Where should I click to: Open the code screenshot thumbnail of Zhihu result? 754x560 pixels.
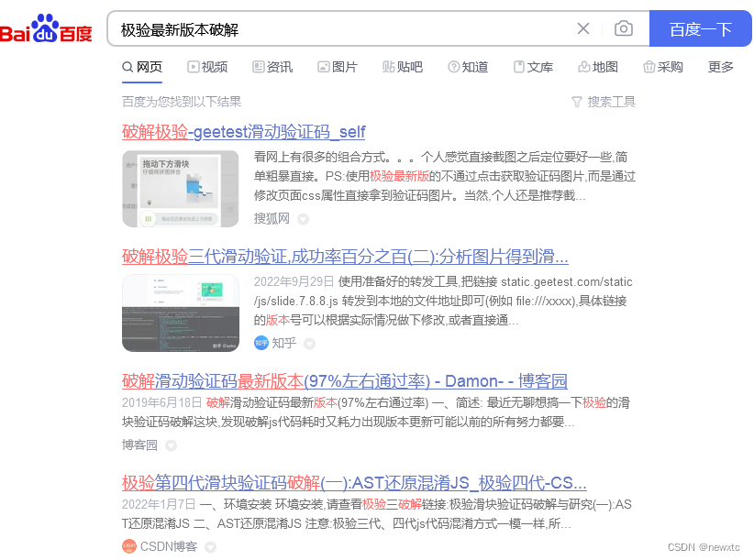[x=181, y=313]
